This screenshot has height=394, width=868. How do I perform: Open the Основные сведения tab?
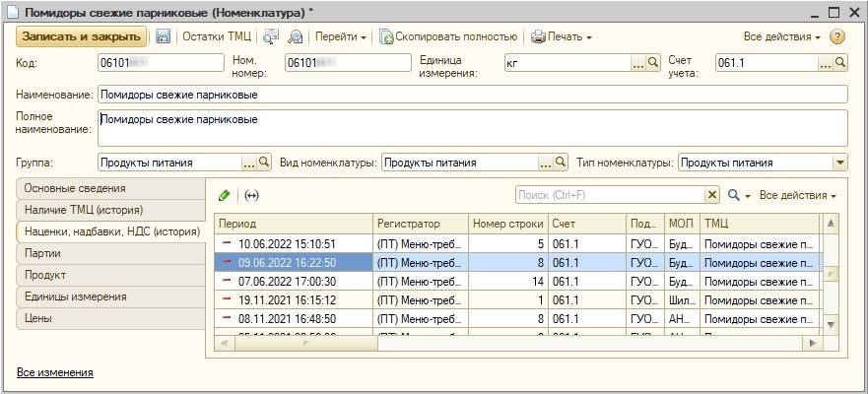click(x=75, y=188)
